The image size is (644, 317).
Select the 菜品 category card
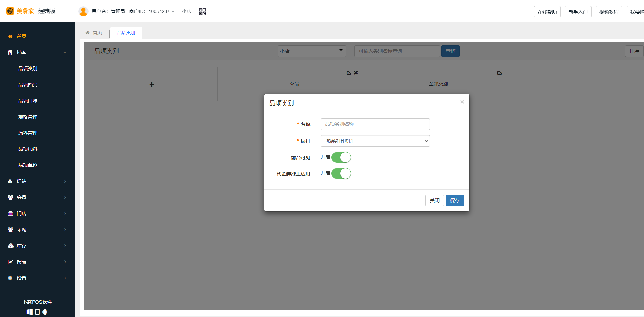pyautogui.click(x=294, y=84)
